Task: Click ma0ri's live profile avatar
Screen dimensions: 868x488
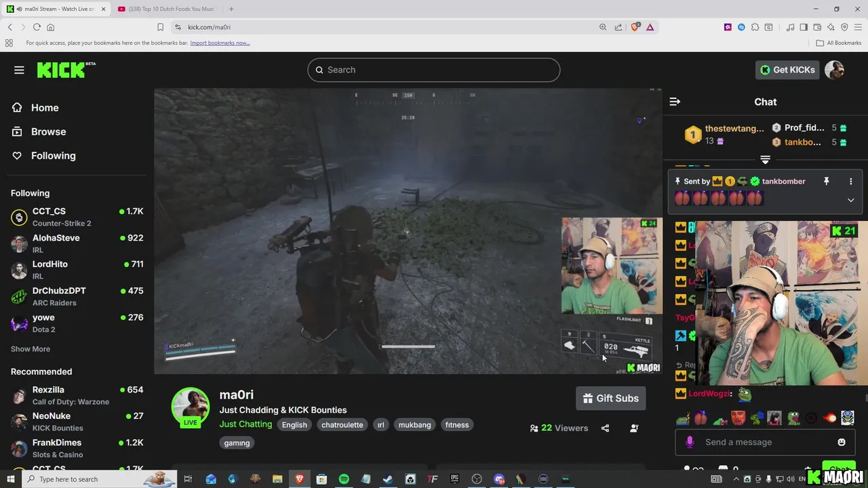Action: tap(191, 407)
